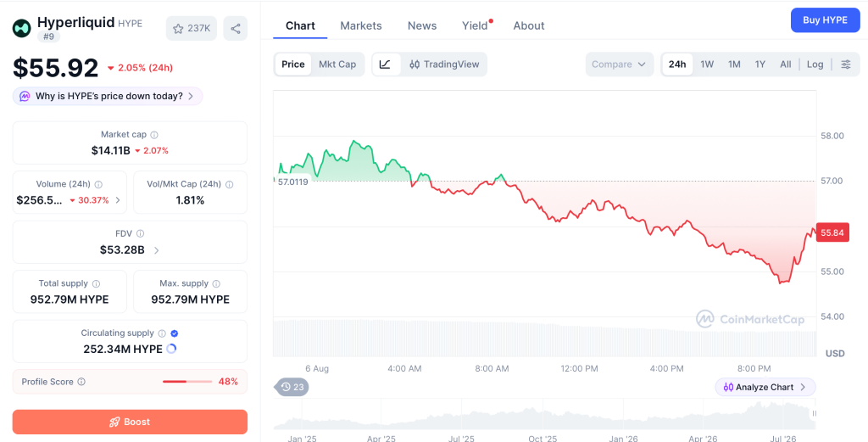Image resolution: width=868 pixels, height=442 pixels.
Task: Click the Hyperliquid coin logo
Action: click(22, 28)
